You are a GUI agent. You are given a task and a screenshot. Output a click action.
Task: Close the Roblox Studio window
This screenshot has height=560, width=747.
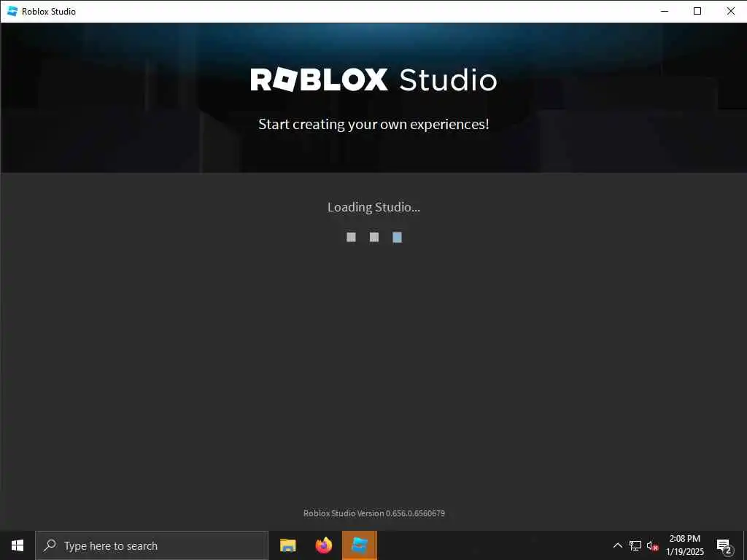tap(730, 11)
